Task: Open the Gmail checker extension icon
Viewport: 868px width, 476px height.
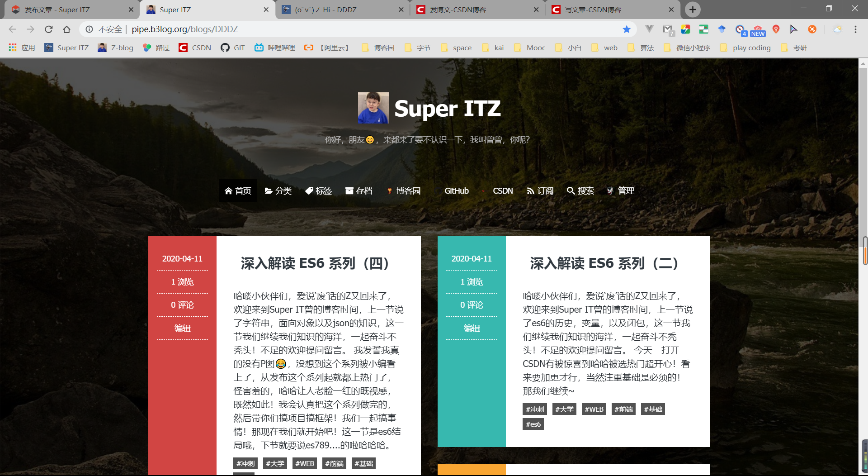Action: (x=668, y=29)
